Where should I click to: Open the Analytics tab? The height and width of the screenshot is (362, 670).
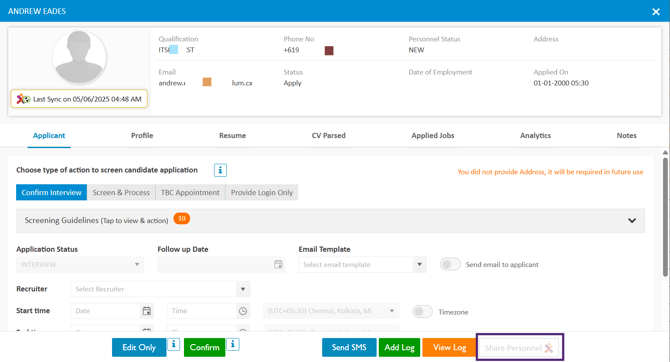point(535,135)
